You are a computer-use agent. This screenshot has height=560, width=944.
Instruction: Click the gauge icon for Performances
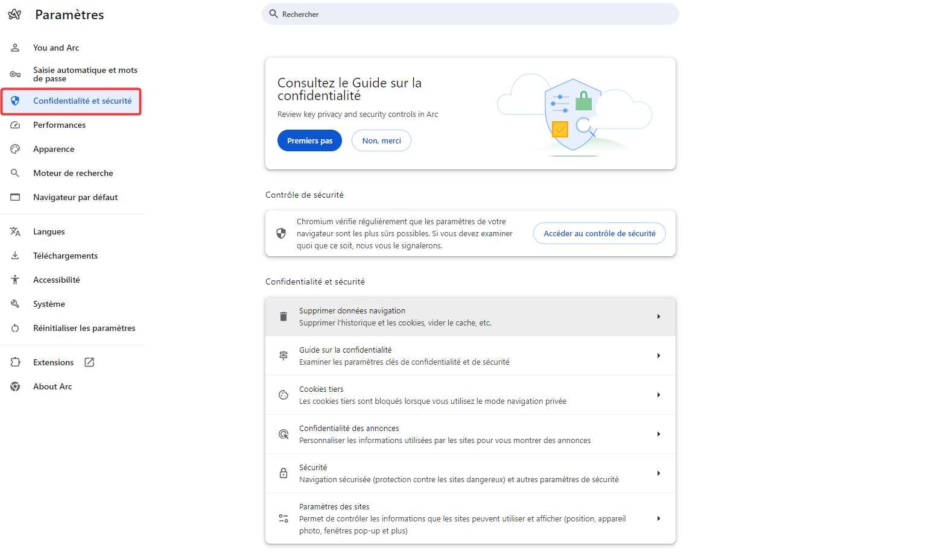tap(15, 125)
